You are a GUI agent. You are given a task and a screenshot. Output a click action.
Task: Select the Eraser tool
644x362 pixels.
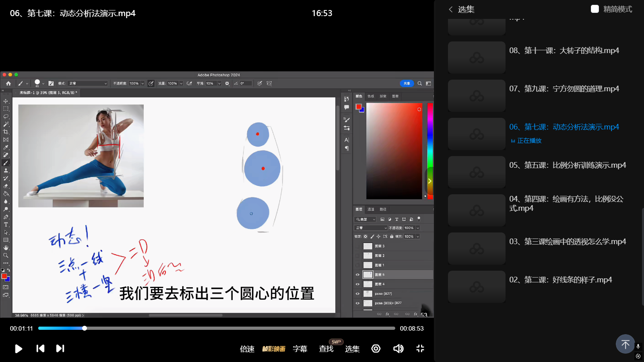[6, 186]
